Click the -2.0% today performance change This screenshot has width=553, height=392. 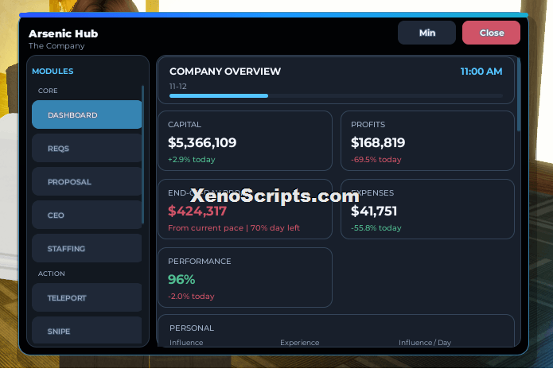[191, 297]
